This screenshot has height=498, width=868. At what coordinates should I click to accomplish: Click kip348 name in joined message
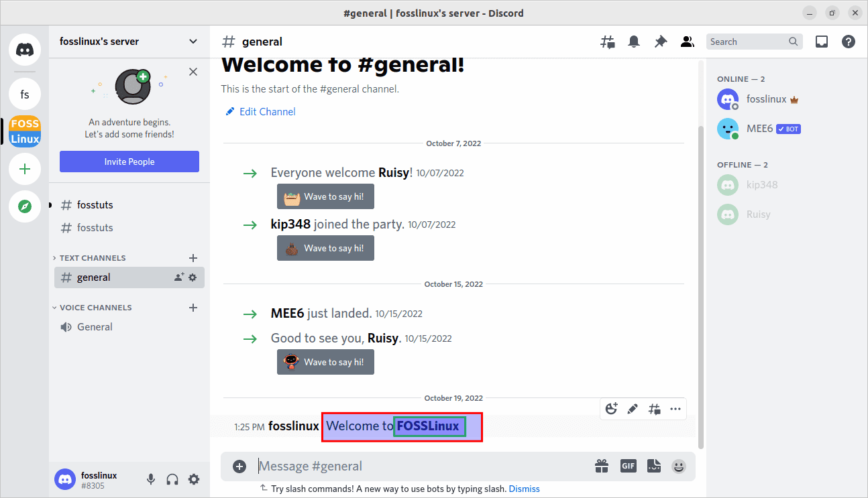pyautogui.click(x=290, y=225)
